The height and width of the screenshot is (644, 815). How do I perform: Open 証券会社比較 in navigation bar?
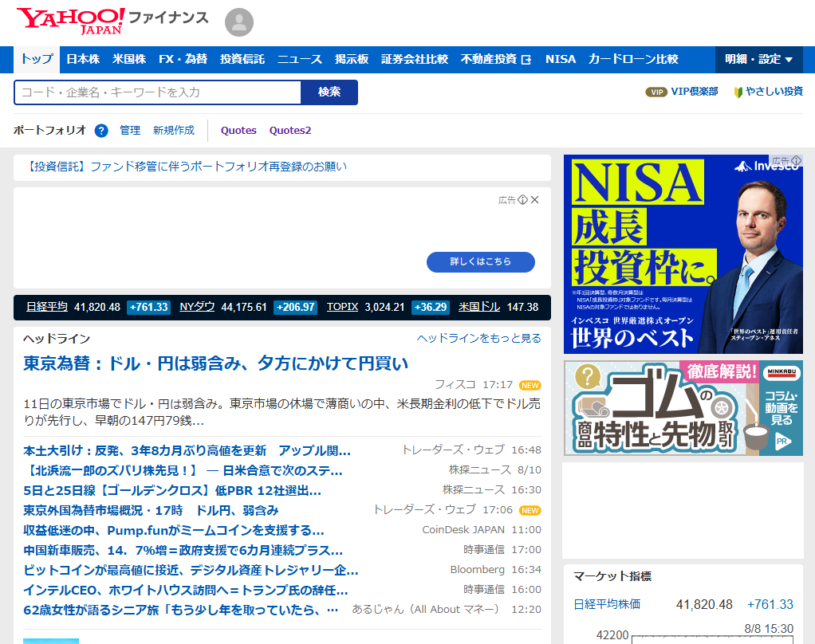415,59
